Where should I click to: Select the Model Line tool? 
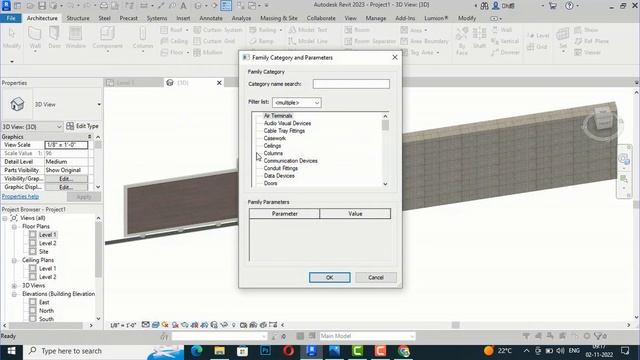coord(308,41)
